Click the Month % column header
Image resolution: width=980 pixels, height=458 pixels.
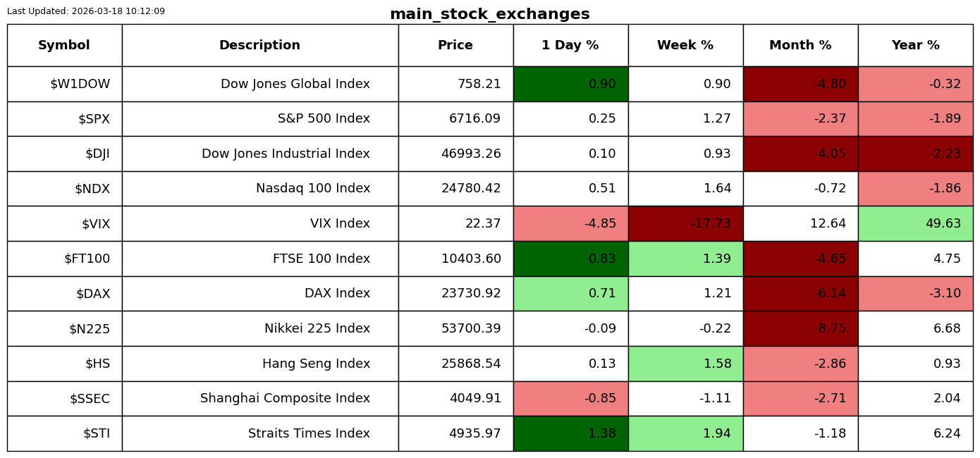point(800,45)
